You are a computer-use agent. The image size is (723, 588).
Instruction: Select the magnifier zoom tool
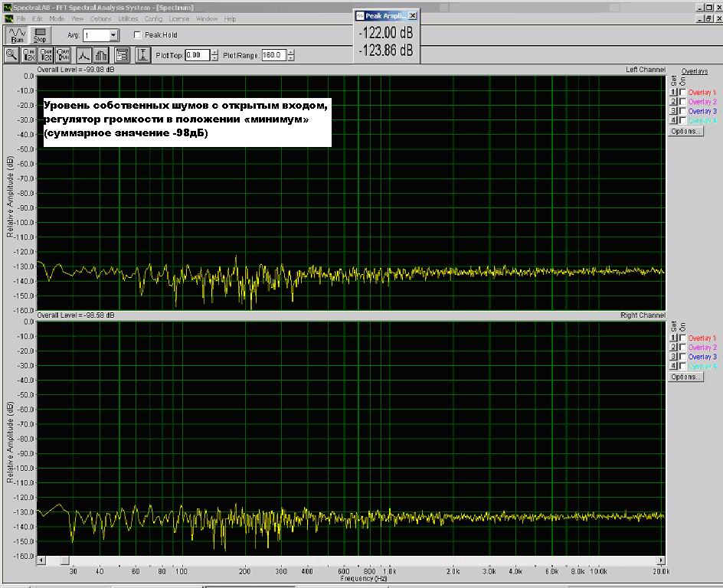(11, 55)
